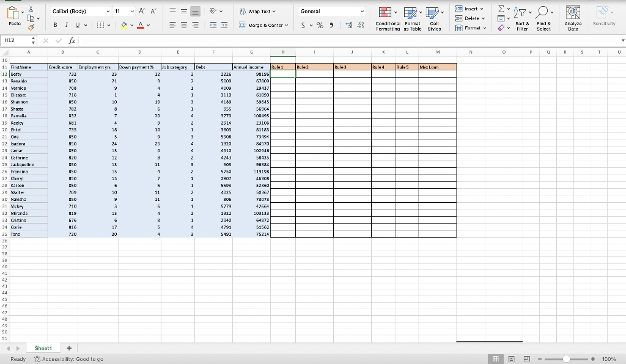
Task: Click the Fill down icon
Action: [501, 18]
